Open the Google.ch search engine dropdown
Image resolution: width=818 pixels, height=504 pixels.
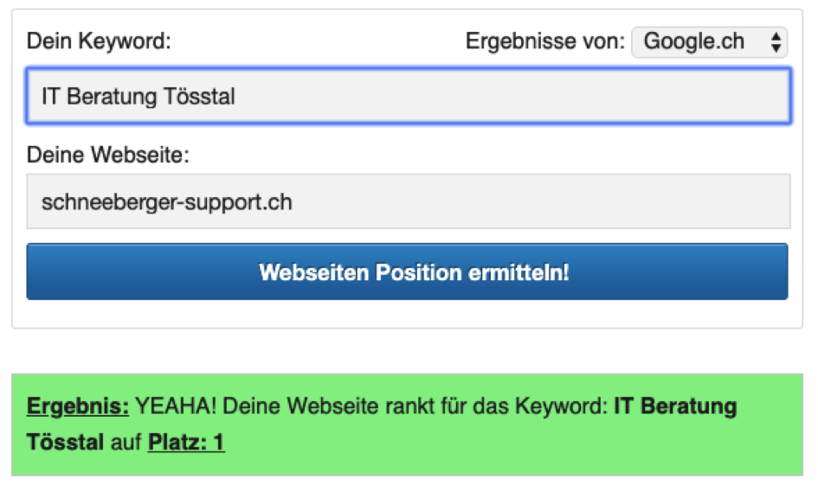pyautogui.click(x=709, y=42)
